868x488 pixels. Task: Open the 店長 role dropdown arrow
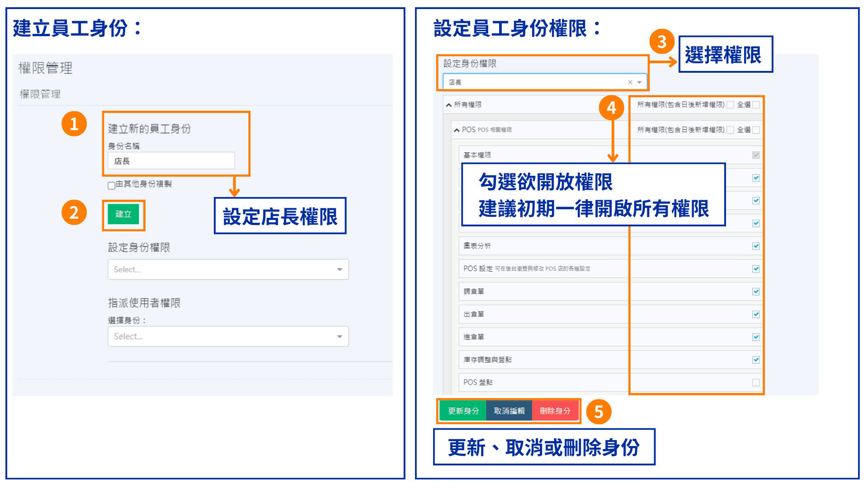(x=639, y=82)
